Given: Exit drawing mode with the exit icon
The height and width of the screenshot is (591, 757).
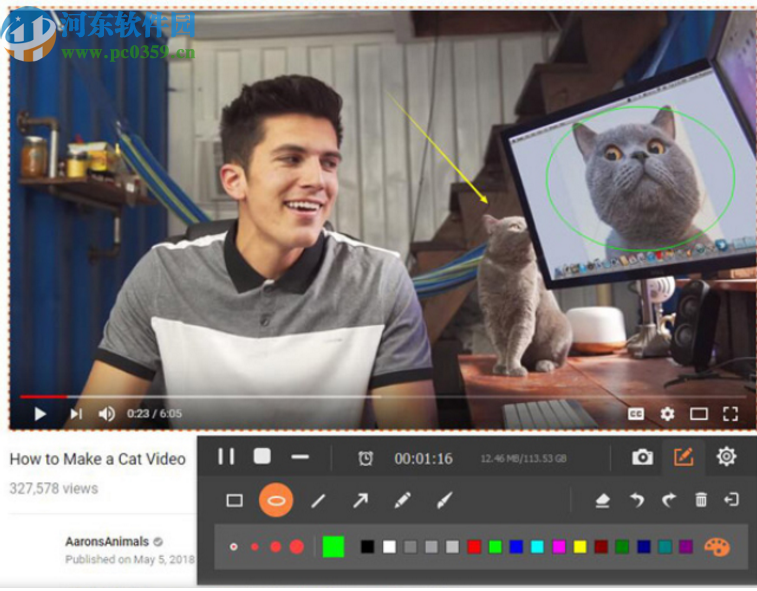Looking at the screenshot, I should click(731, 500).
